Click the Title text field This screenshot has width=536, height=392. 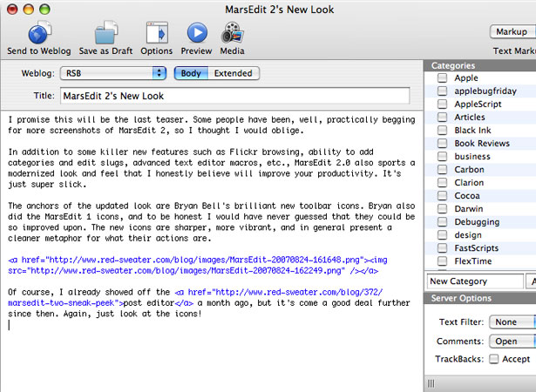234,96
